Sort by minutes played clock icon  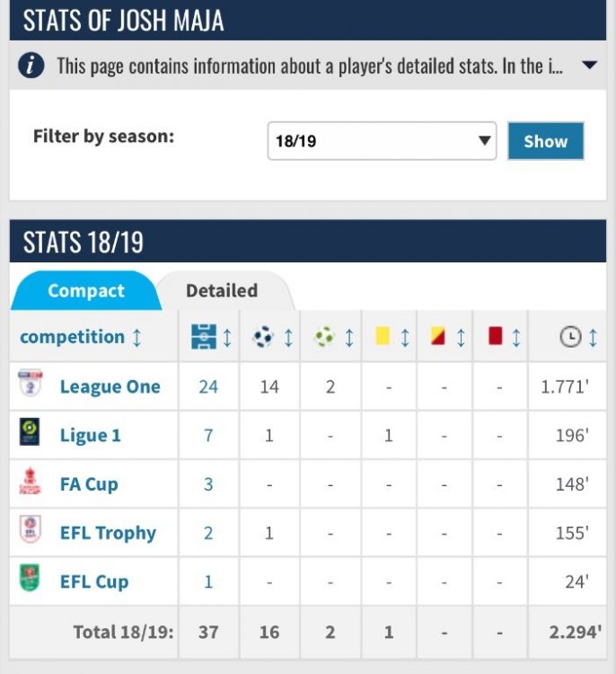click(x=569, y=337)
